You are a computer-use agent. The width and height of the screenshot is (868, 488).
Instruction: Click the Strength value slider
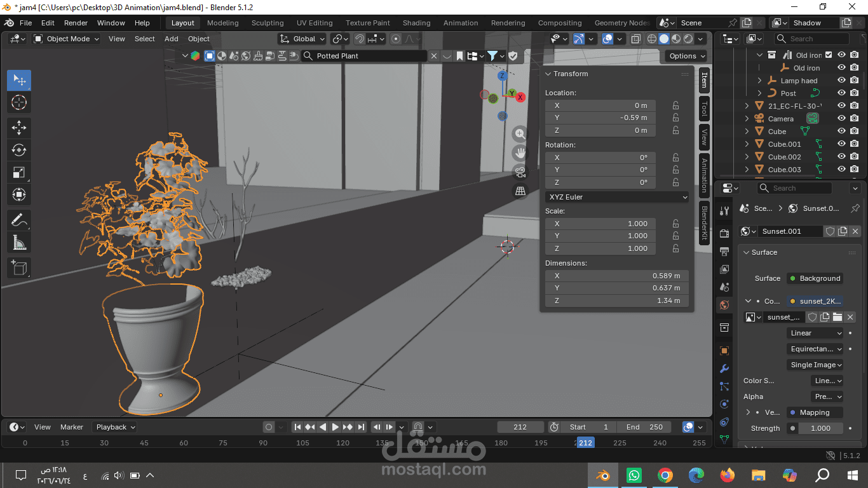815,428
